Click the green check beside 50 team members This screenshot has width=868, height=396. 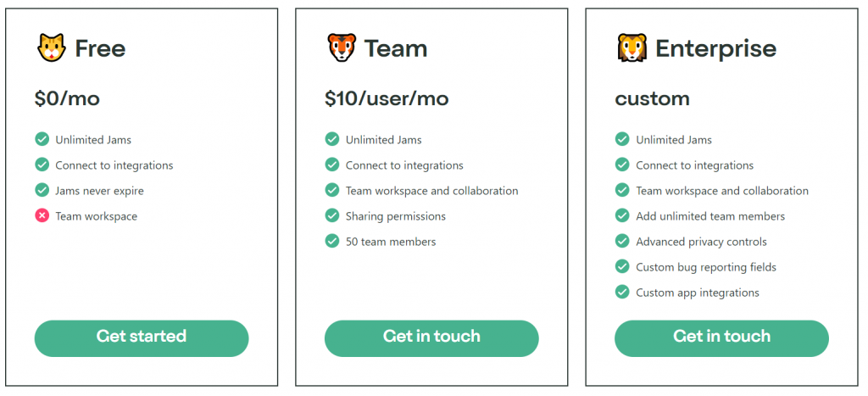click(332, 242)
